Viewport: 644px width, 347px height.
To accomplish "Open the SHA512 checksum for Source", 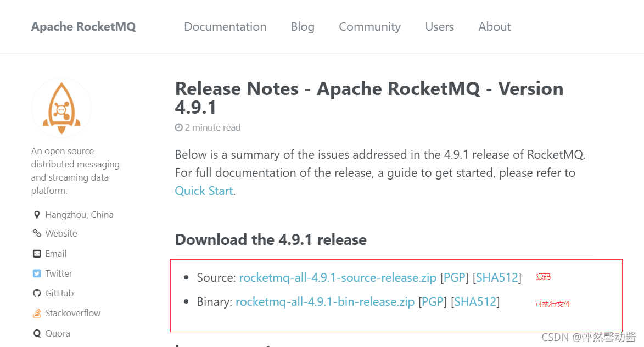I will [x=497, y=278].
